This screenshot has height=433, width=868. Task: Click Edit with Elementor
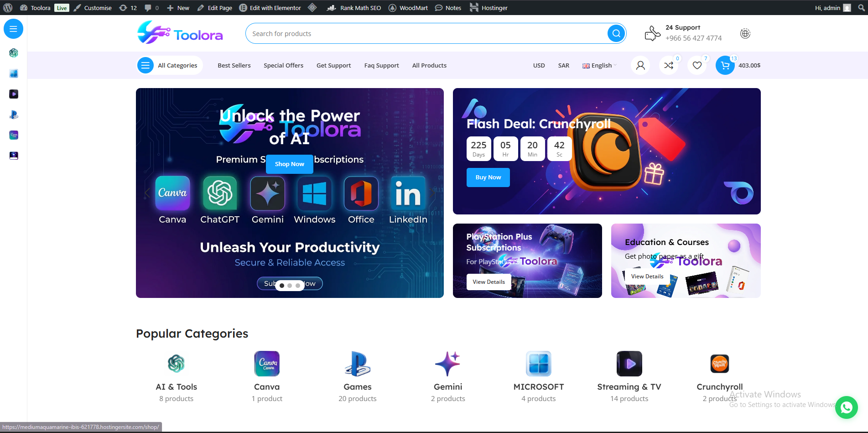270,8
